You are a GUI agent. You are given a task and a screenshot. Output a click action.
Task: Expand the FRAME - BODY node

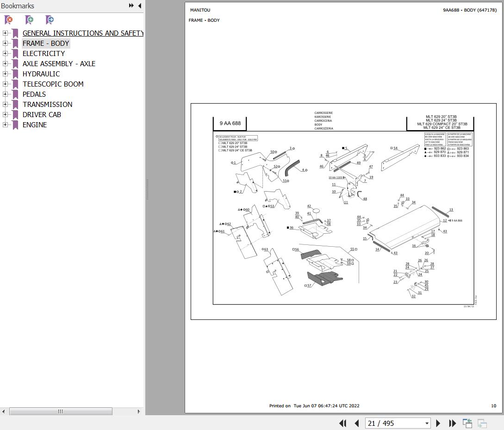(x=5, y=43)
